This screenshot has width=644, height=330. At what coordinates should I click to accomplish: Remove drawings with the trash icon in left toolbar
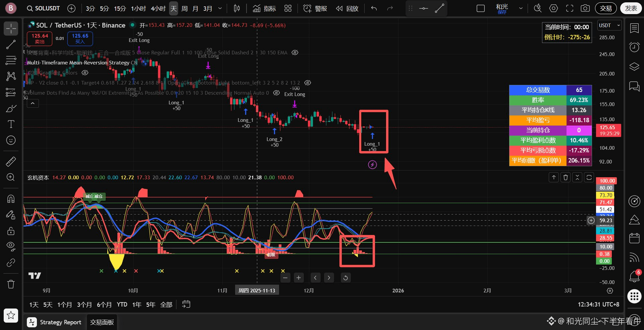click(x=11, y=284)
